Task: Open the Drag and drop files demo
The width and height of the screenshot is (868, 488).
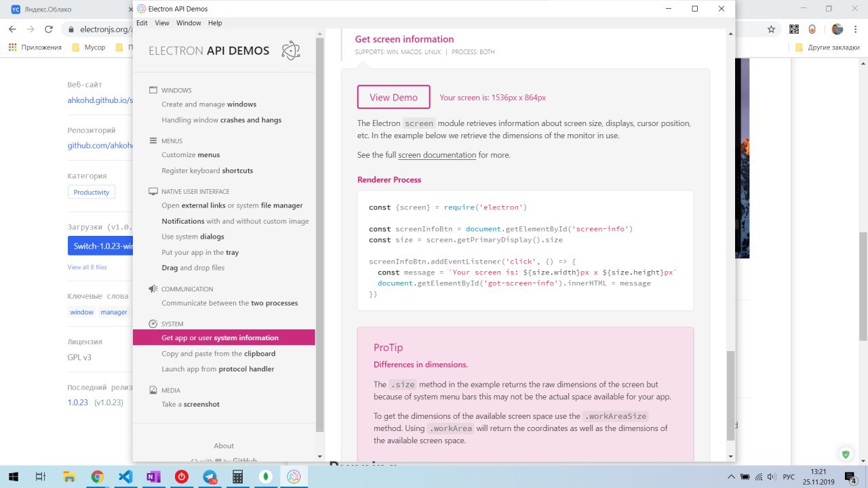Action: pos(193,268)
